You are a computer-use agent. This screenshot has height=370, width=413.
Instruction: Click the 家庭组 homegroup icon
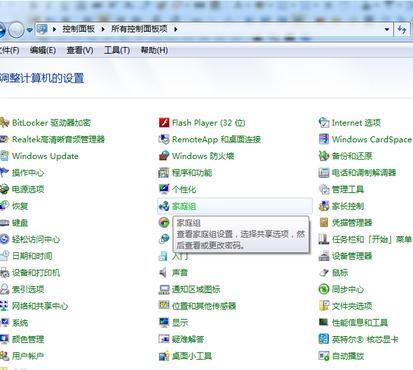tap(164, 206)
